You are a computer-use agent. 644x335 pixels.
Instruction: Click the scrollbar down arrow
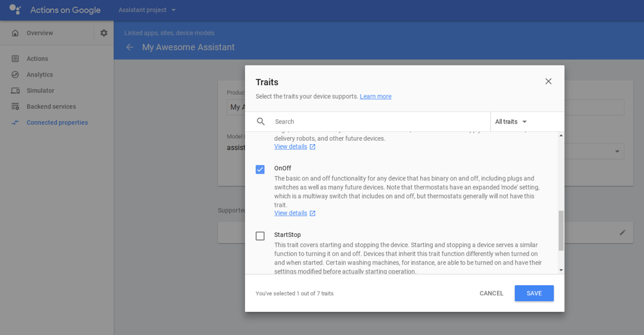click(561, 270)
